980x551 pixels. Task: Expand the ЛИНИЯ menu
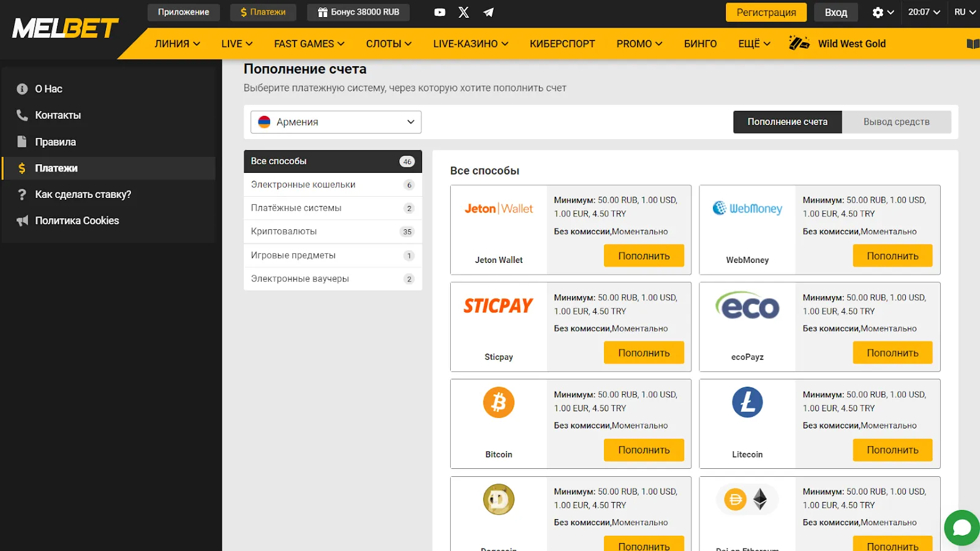click(177, 44)
